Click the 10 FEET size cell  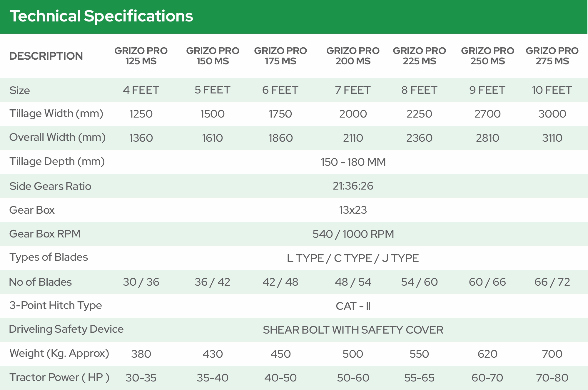coord(552,90)
